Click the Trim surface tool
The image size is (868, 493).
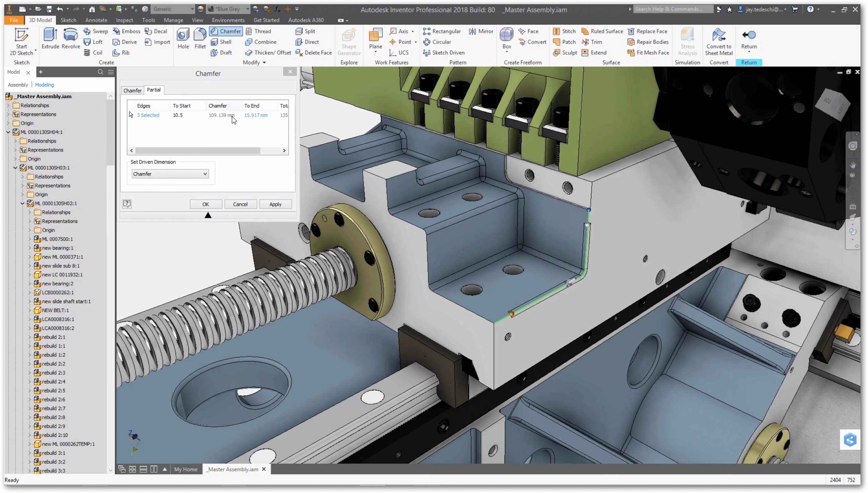(593, 42)
